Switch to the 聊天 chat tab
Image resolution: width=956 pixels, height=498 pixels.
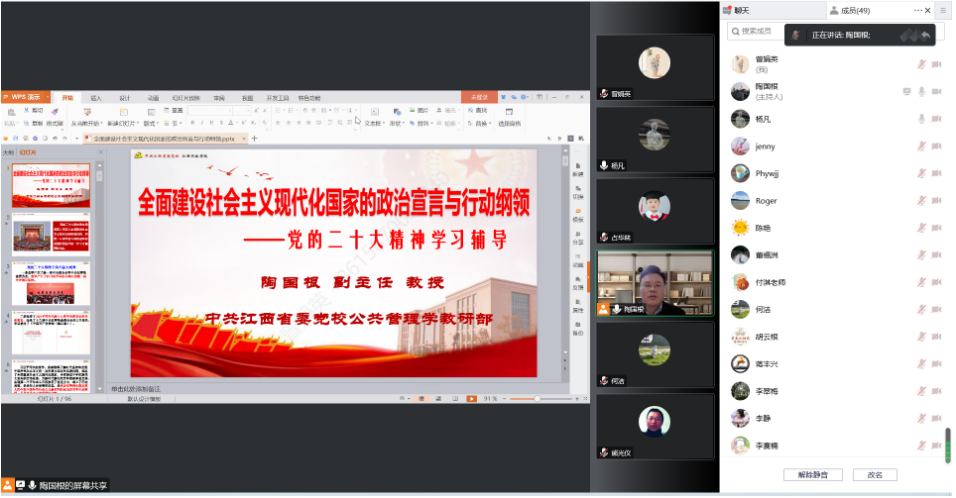coord(741,10)
